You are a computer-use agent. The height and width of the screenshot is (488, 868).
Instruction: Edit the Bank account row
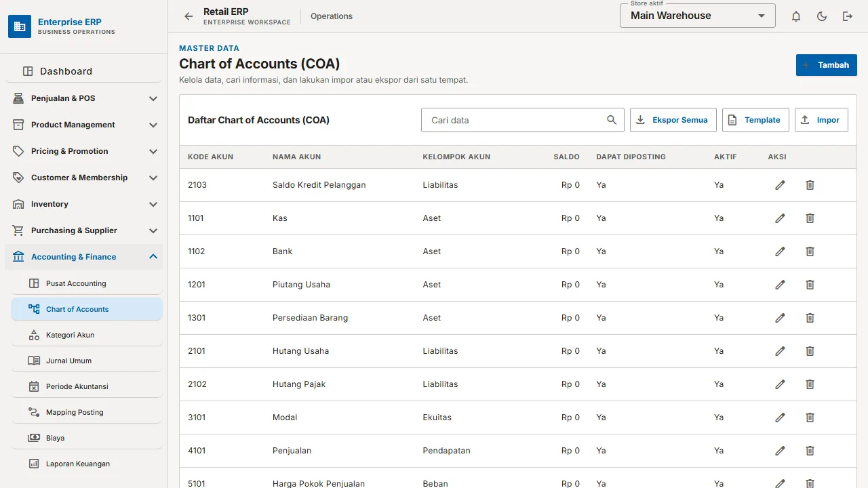coord(780,251)
